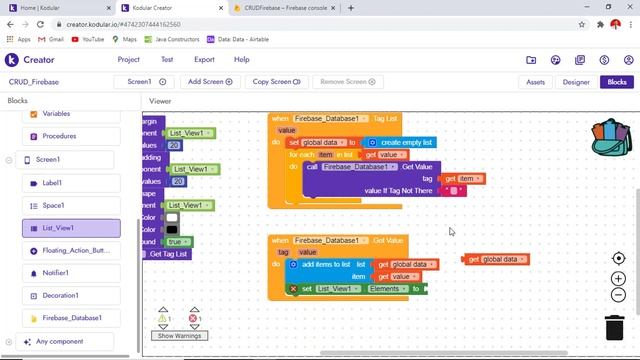
Task: Open the backpack in the viewer
Action: click(611, 137)
